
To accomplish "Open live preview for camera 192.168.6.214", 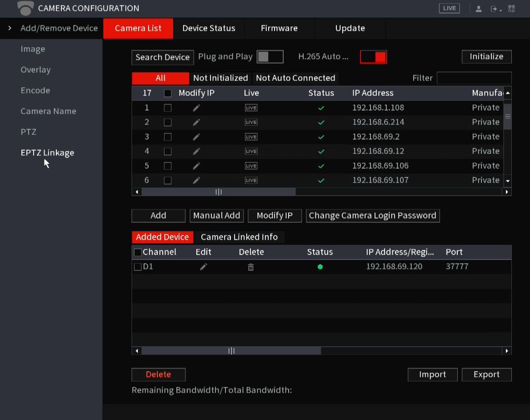I will pos(251,122).
